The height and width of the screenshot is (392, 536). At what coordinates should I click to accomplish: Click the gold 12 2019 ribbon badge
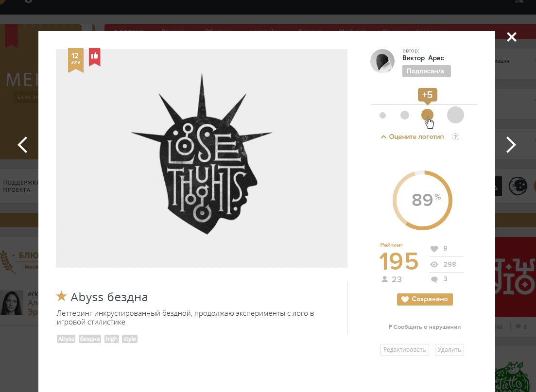75,60
